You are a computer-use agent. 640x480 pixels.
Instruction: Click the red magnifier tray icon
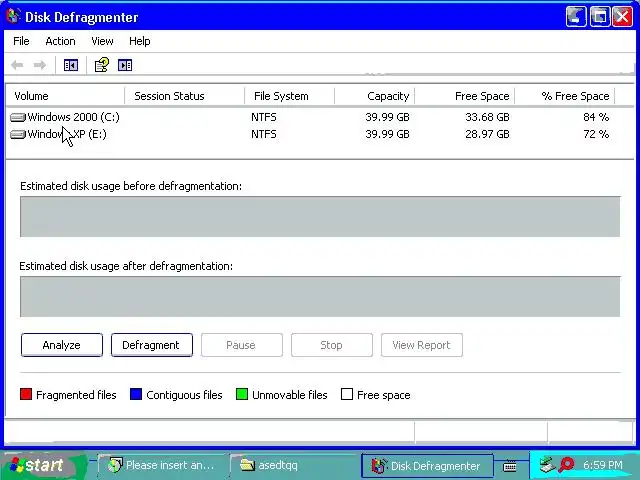pyautogui.click(x=567, y=465)
